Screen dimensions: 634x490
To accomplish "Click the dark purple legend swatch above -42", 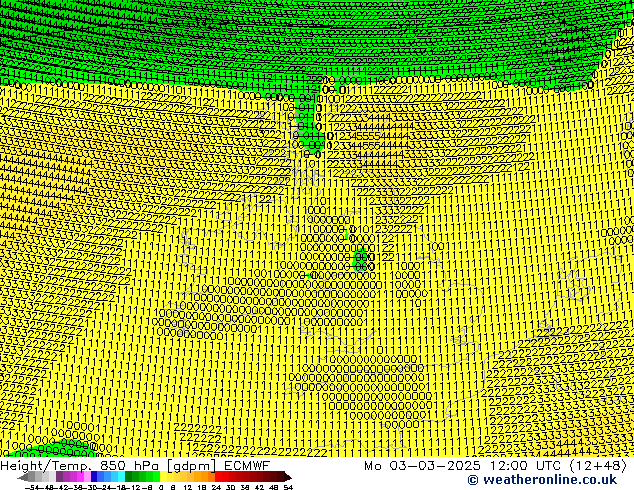I will coord(59,476).
